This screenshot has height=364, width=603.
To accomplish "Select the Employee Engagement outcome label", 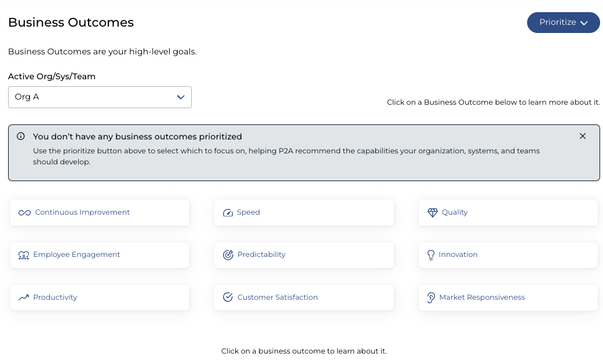I will 76,255.
